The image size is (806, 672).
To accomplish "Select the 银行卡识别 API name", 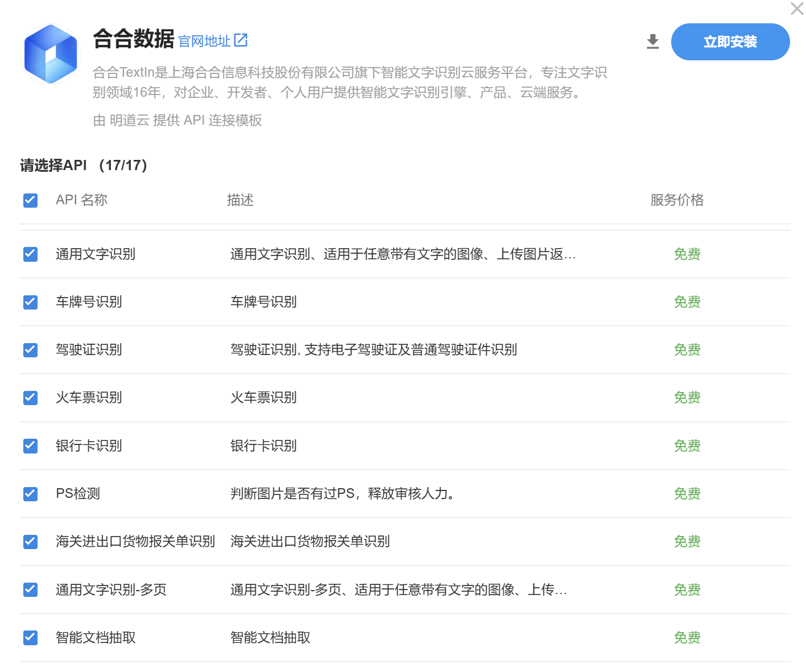I will tap(89, 446).
